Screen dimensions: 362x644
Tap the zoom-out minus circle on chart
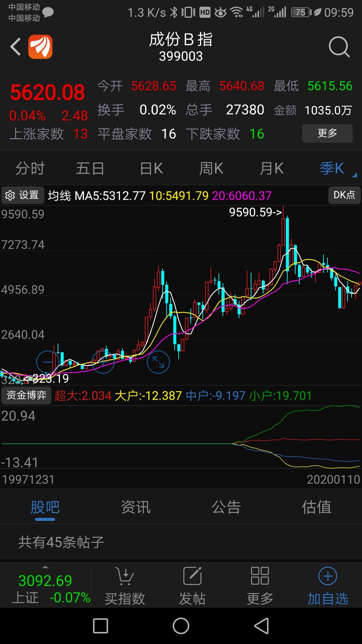(48, 362)
